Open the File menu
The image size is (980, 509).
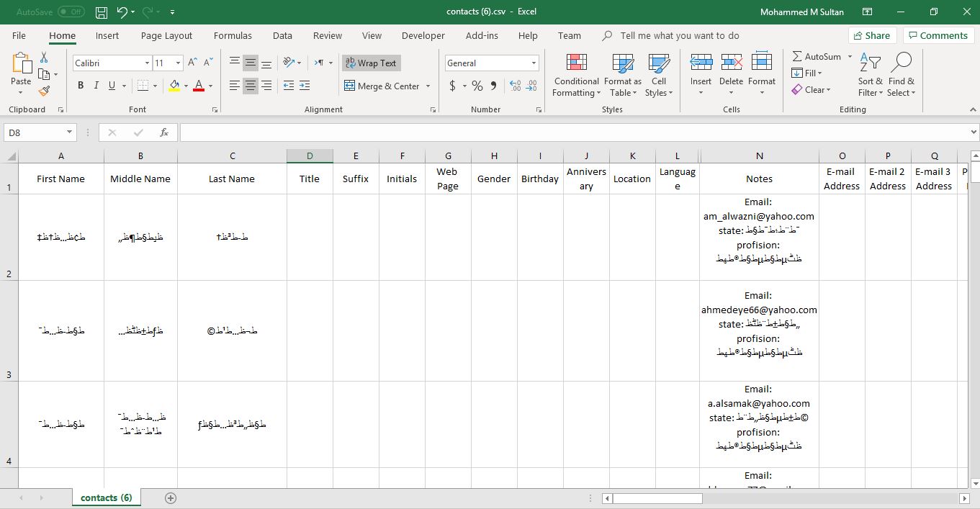[19, 35]
